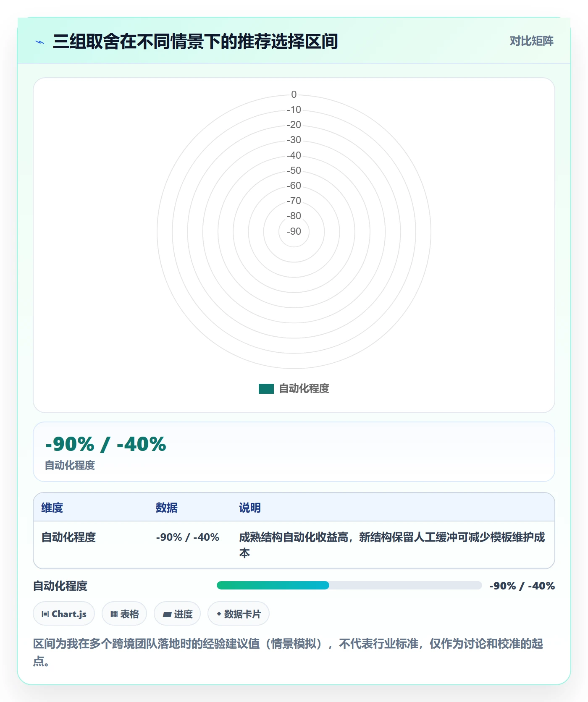Click the -10 axis tick label
The width and height of the screenshot is (588, 702).
[294, 110]
